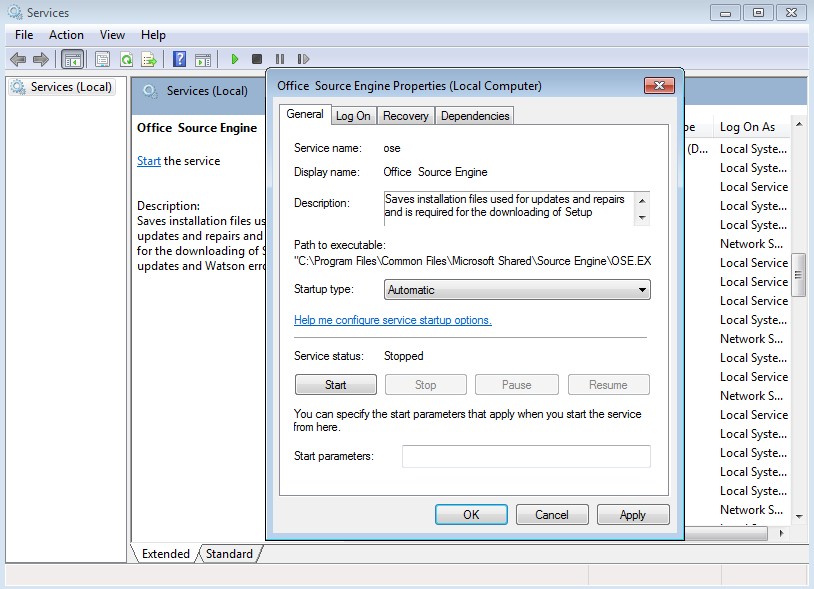Click the executable path text
Screen dimensions: 814x589
(x=472, y=261)
